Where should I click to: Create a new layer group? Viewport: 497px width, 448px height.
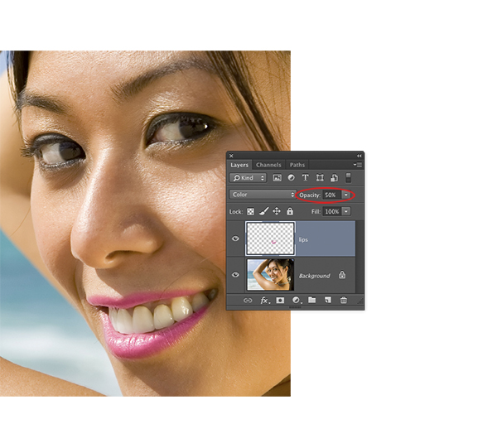tap(312, 300)
